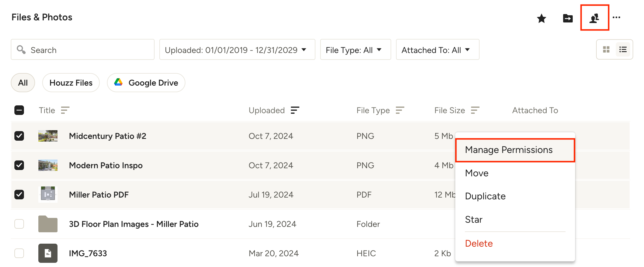Open the manage permissions person icon

pos(595,18)
